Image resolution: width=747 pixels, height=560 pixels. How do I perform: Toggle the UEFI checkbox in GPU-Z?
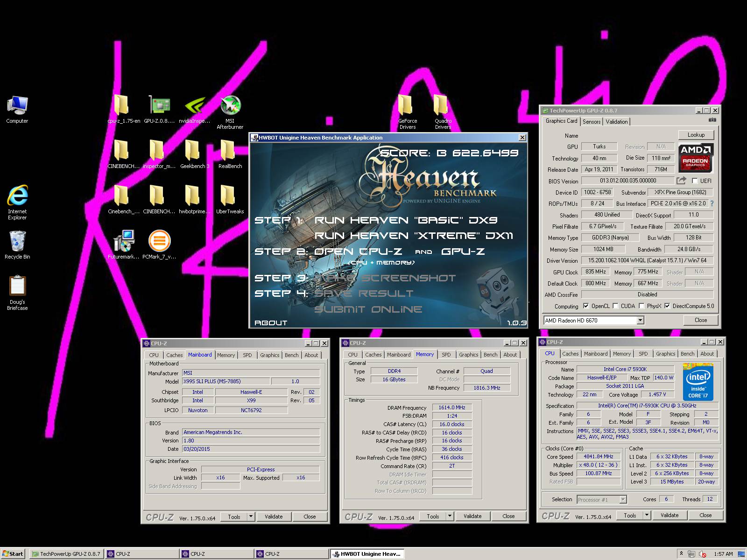coord(695,181)
